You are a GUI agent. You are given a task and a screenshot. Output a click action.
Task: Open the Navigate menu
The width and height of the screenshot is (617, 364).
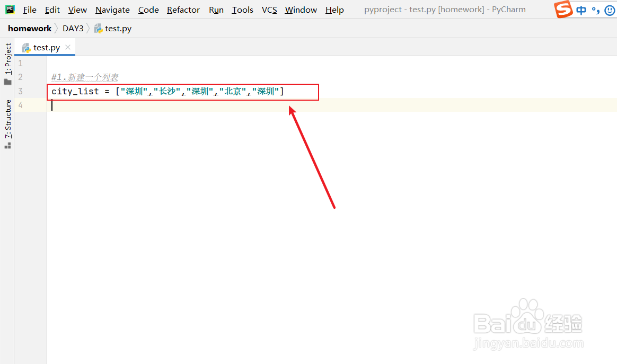click(x=112, y=10)
